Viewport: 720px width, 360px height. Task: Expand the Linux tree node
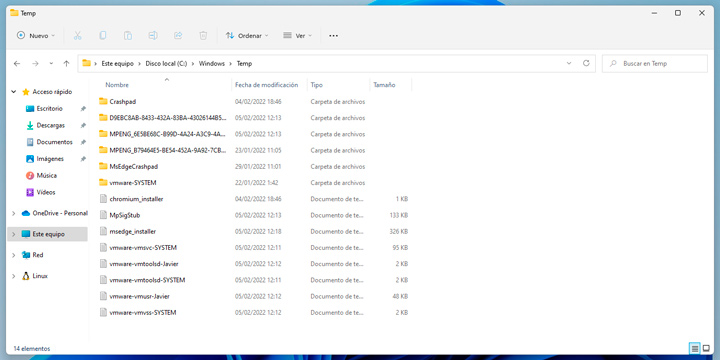click(x=13, y=276)
